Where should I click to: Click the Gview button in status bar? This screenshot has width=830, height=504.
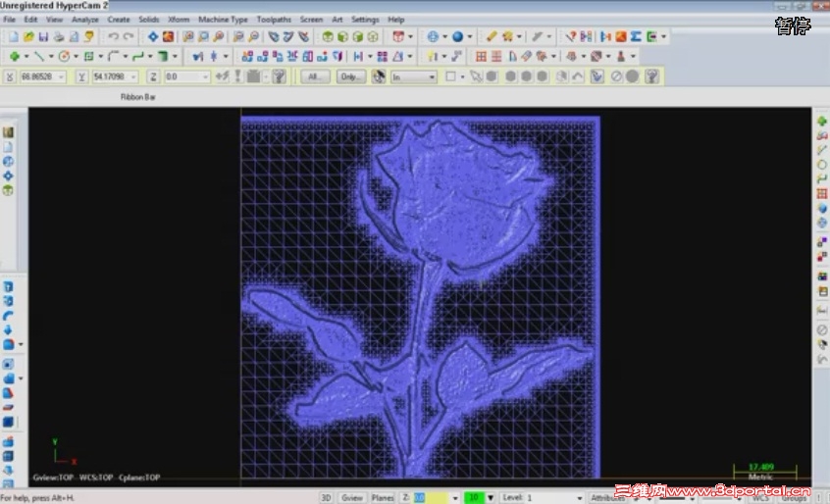[351, 498]
